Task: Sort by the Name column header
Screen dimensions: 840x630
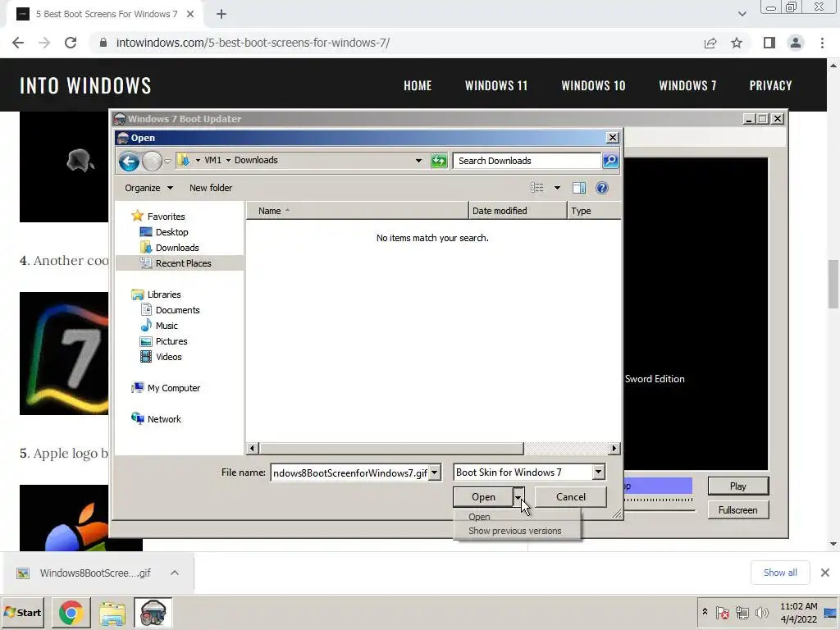Action: (x=357, y=211)
